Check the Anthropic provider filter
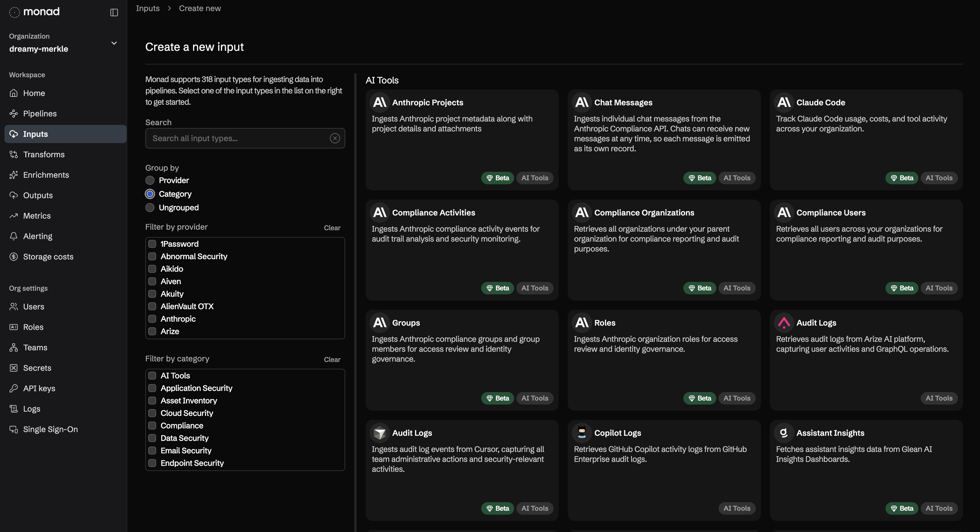The image size is (980, 532). [x=152, y=319]
